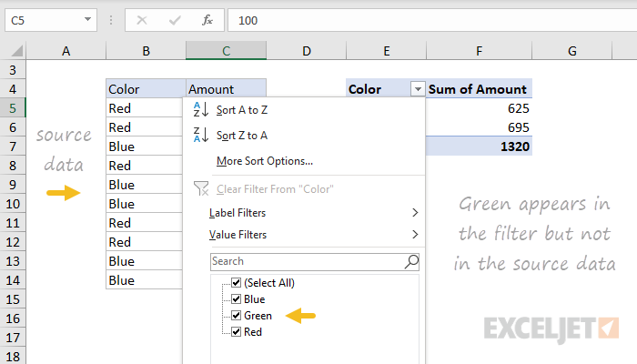Screen dimensions: 637x364
Task: Expand the Name Box dropdown arrow
Action: click(x=87, y=19)
